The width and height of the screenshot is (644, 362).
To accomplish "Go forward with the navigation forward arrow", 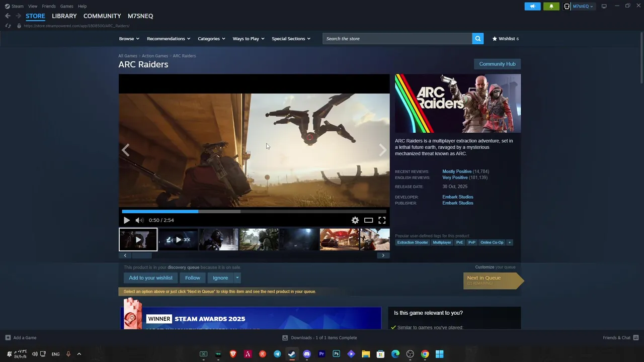I will pos(18,16).
